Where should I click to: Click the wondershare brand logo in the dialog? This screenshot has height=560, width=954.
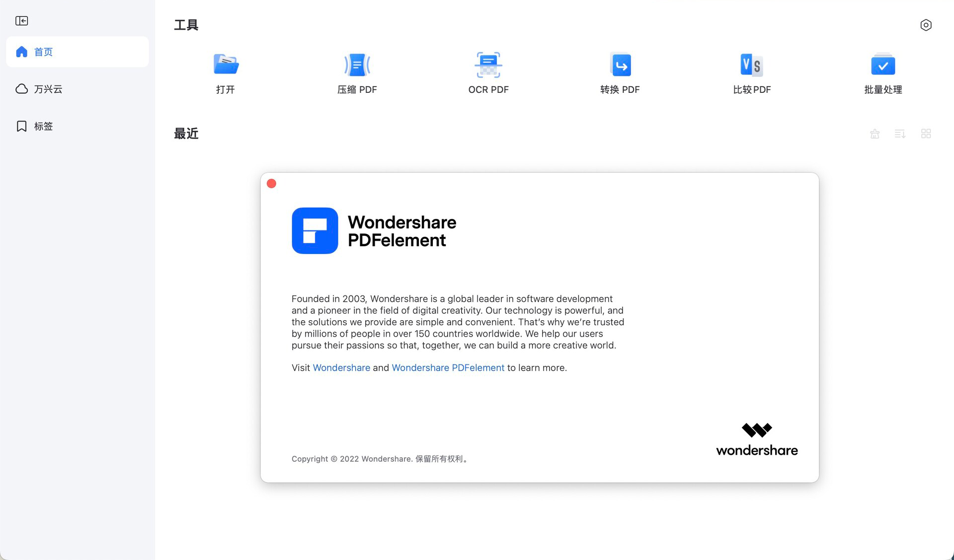coord(757,439)
